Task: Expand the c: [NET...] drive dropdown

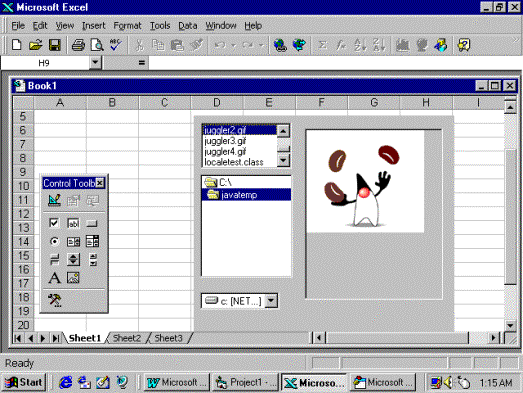Action: [271, 301]
